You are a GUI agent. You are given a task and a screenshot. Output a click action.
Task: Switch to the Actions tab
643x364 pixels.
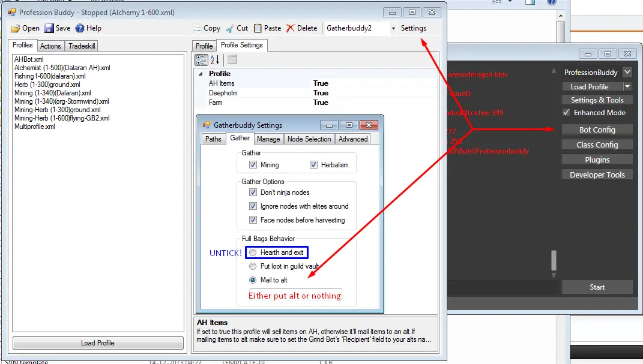[x=50, y=46]
